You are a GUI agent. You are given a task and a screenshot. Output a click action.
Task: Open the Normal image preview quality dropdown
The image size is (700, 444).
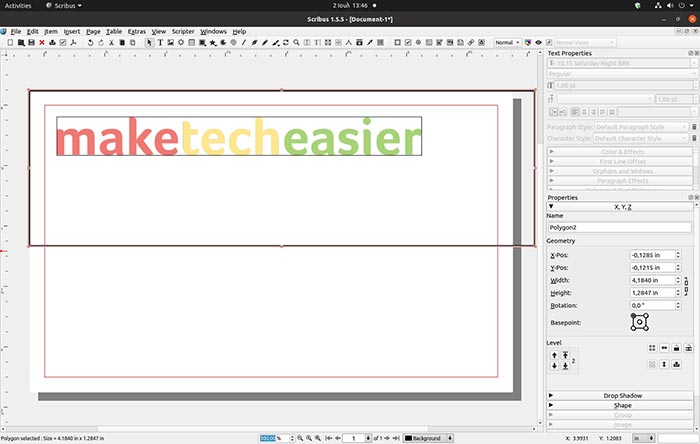pos(507,42)
